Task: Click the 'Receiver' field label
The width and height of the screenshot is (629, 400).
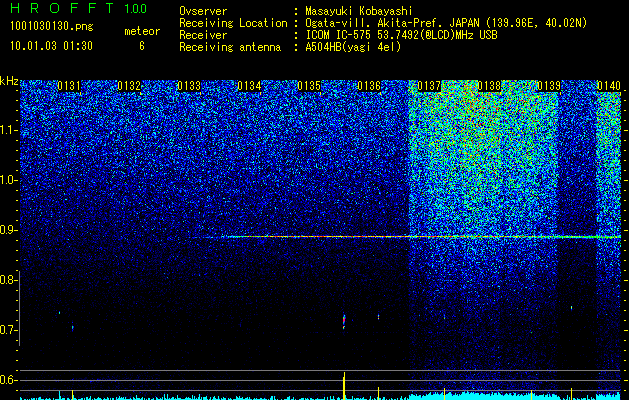Action: 203,35
